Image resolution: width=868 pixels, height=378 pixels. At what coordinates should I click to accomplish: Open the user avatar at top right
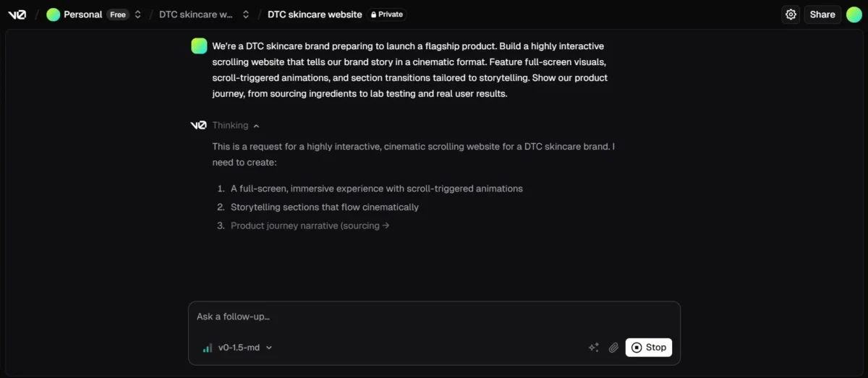tap(854, 14)
